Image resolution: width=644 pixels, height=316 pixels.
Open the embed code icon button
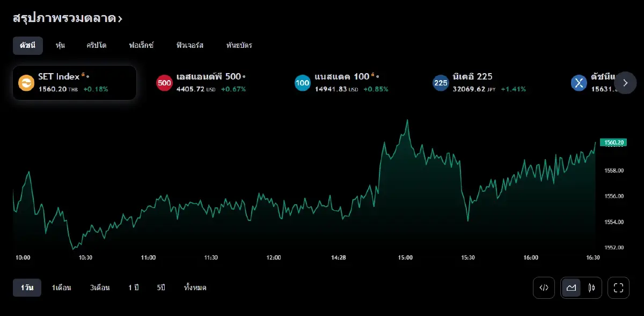544,288
